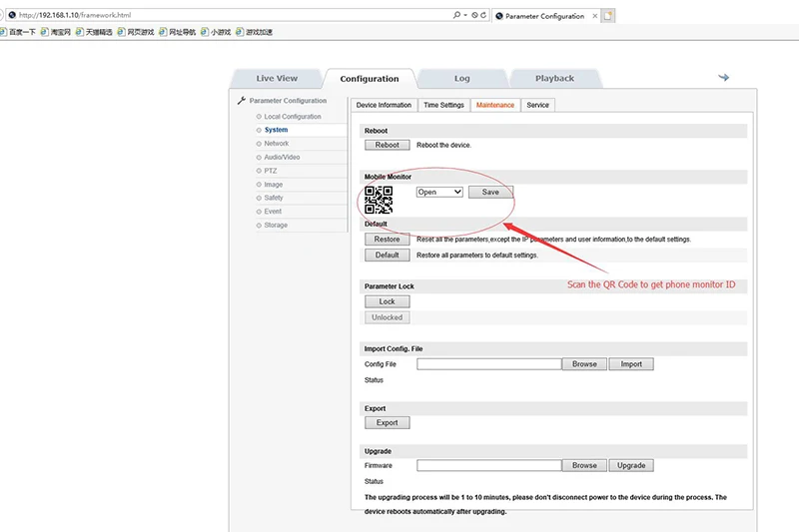
Task: Open the Live View tab
Action: (x=277, y=79)
